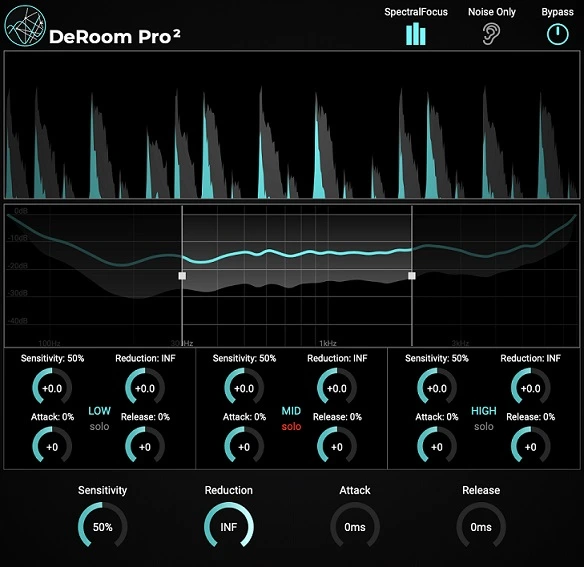Click the HIGH band Sensitivity knob
The image size is (584, 567).
(437, 386)
